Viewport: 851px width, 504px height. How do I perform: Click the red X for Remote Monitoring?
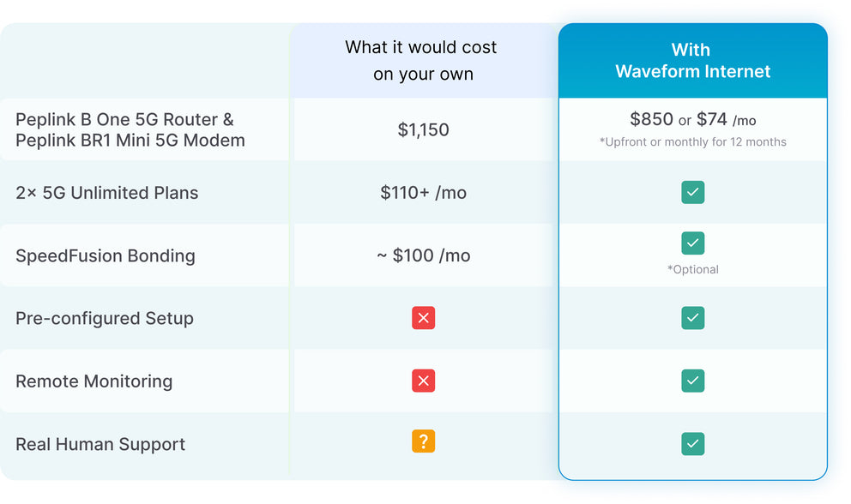423,381
